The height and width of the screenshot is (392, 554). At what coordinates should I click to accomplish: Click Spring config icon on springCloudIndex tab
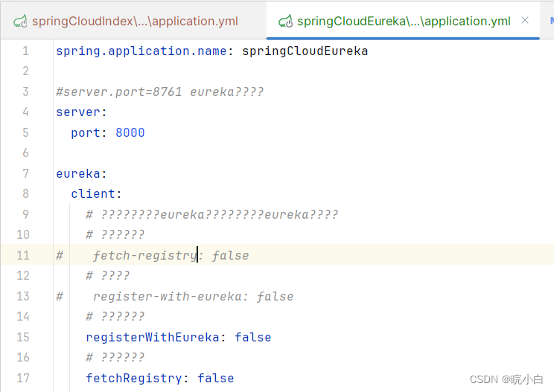pyautogui.click(x=20, y=21)
